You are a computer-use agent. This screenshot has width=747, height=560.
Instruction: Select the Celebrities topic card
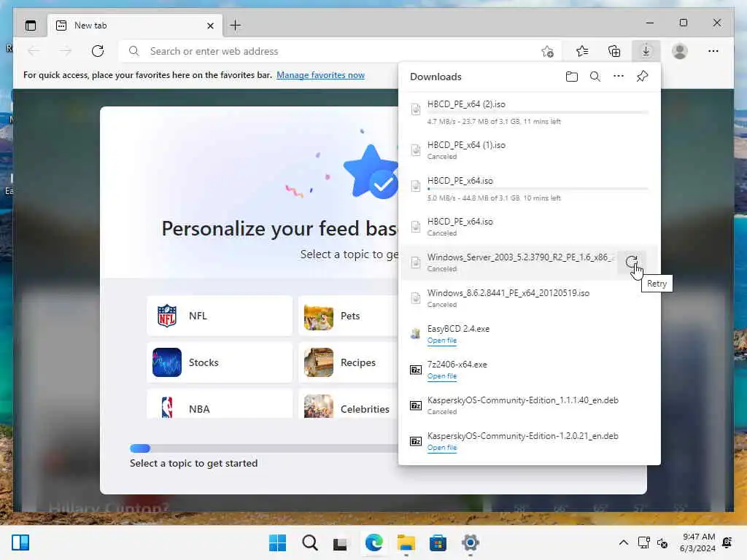[348, 404]
